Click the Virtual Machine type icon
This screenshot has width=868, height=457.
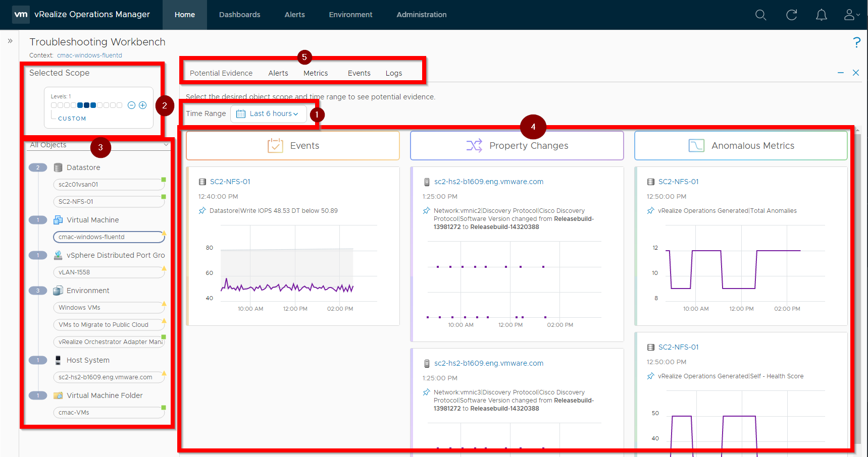pos(58,220)
